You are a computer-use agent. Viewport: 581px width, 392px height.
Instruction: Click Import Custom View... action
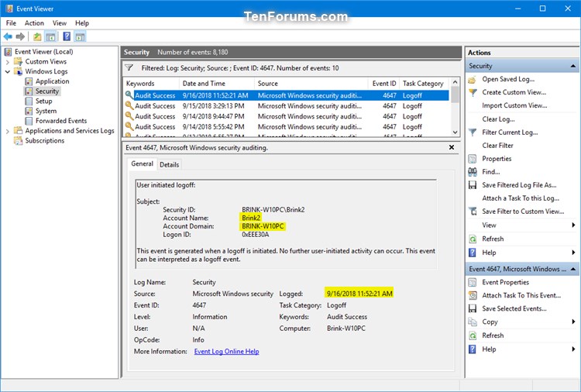click(x=514, y=105)
